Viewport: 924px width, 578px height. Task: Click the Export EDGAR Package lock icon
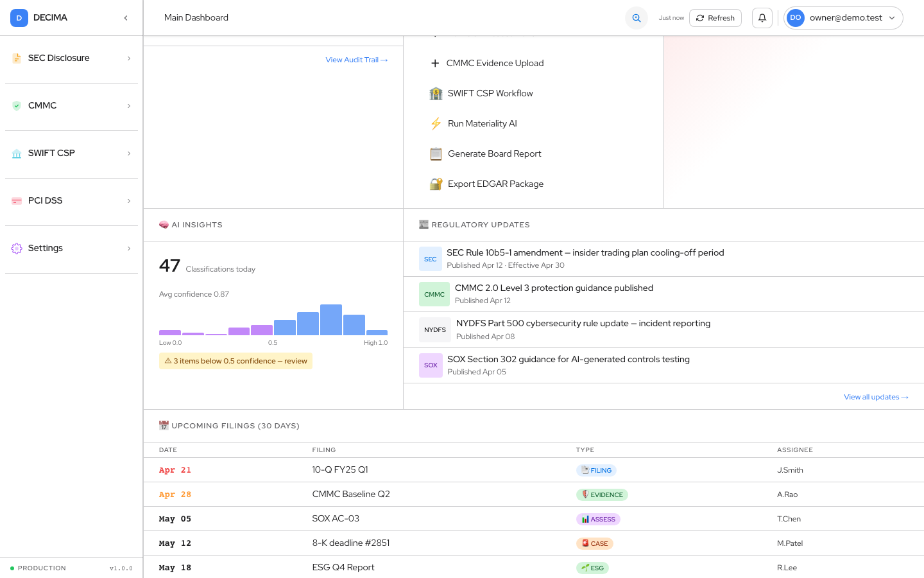pos(436,184)
